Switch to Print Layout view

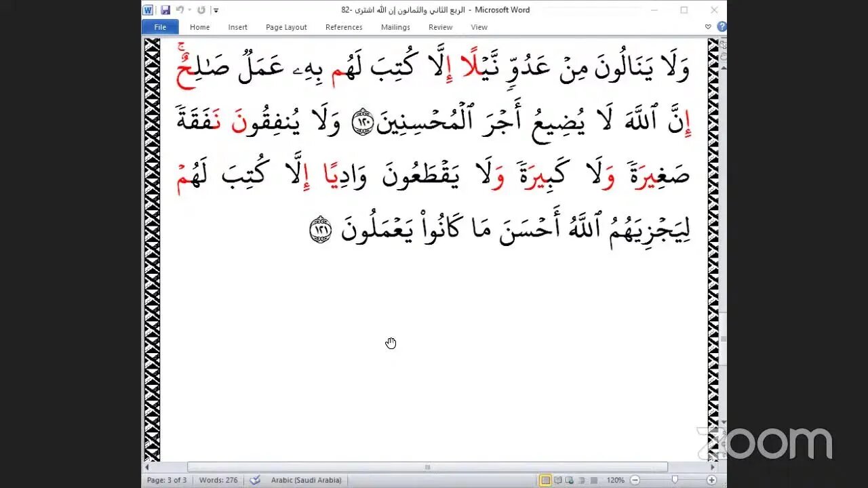545,480
